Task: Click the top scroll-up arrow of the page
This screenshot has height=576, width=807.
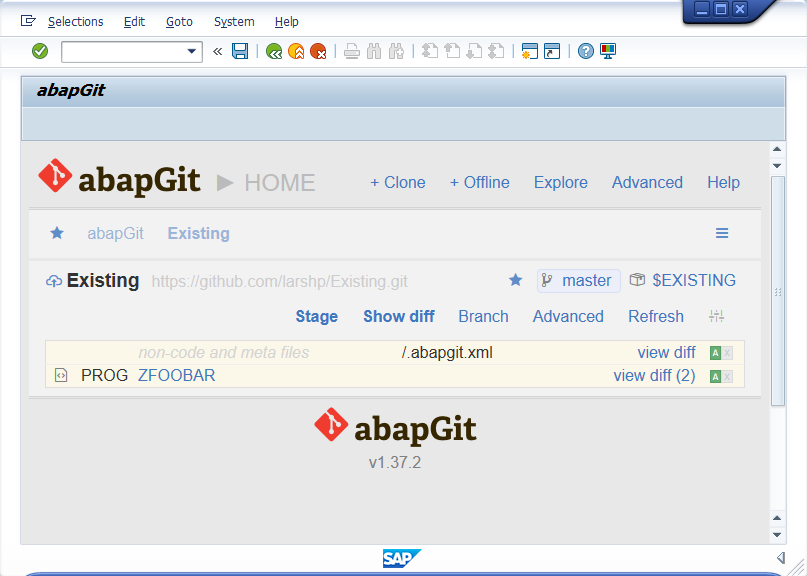Action: pyautogui.click(x=777, y=149)
